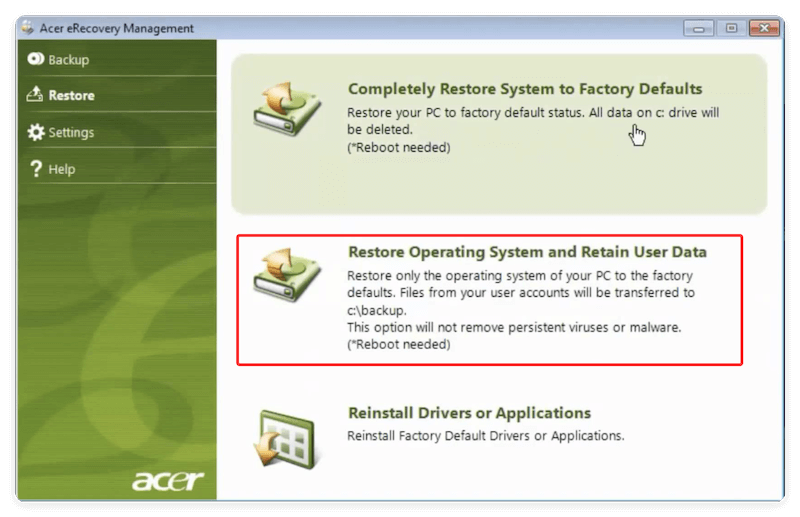Open the Backup section in sidebar

[x=117, y=59]
